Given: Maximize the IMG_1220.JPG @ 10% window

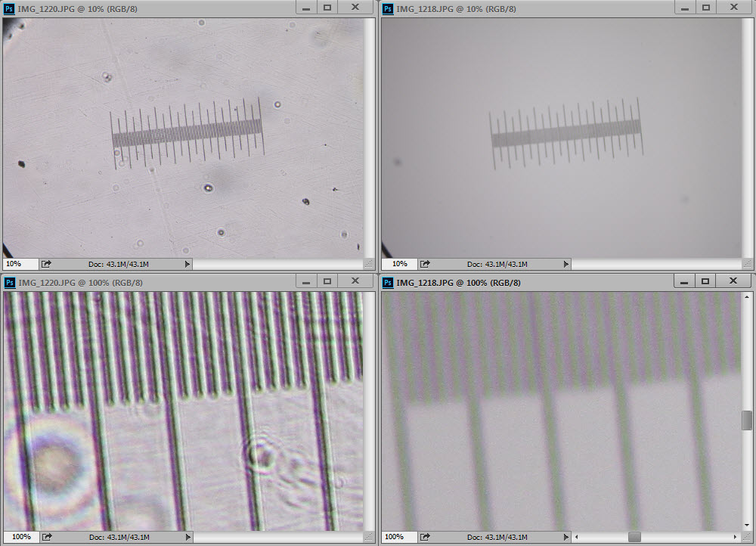Looking at the screenshot, I should 327,8.
